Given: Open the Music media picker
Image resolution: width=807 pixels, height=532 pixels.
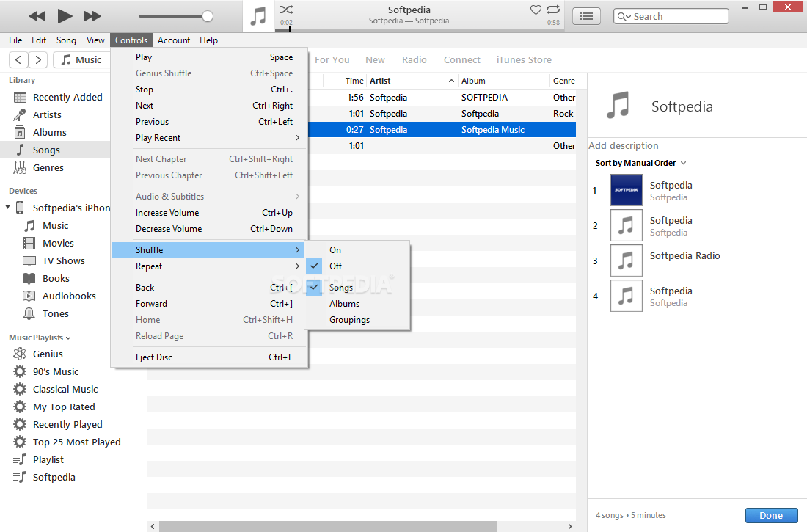Looking at the screenshot, I should pos(81,59).
